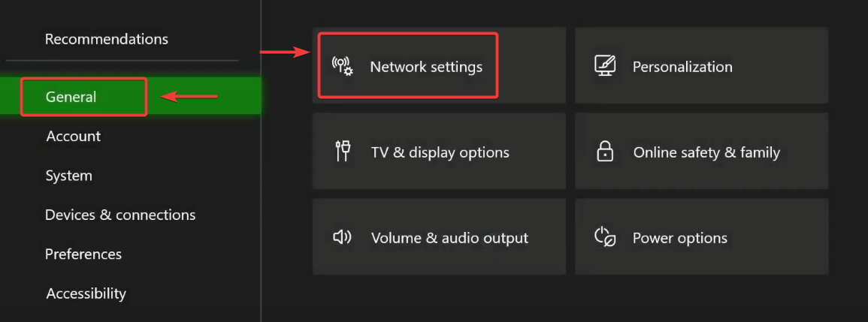868x322 pixels.
Task: Open Recommendations in the sidebar
Action: tap(107, 39)
